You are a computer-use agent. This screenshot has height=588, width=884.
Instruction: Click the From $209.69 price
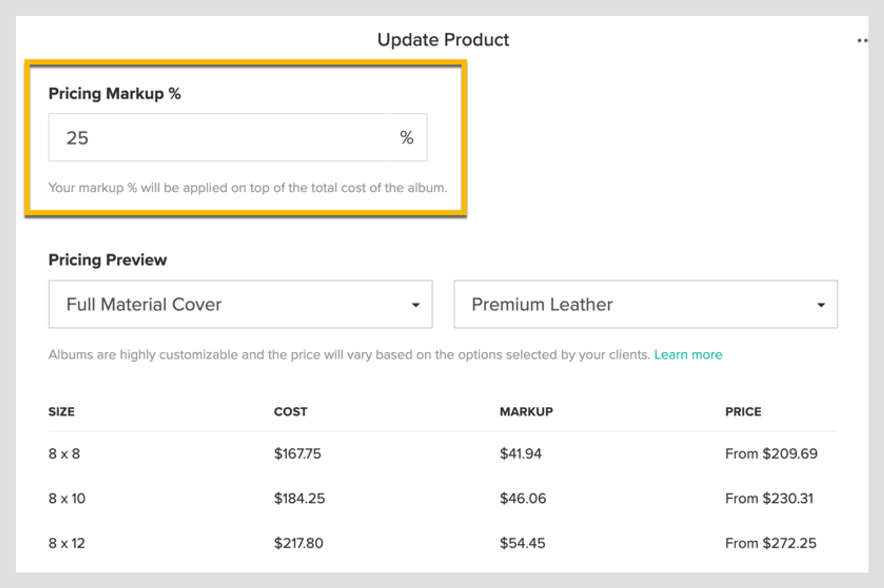click(x=772, y=454)
